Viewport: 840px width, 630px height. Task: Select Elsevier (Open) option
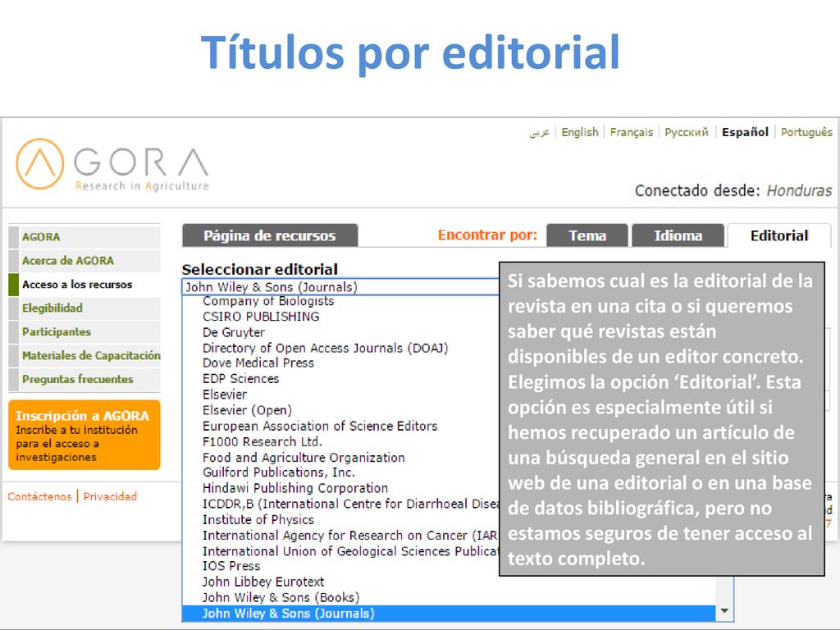pyautogui.click(x=247, y=410)
